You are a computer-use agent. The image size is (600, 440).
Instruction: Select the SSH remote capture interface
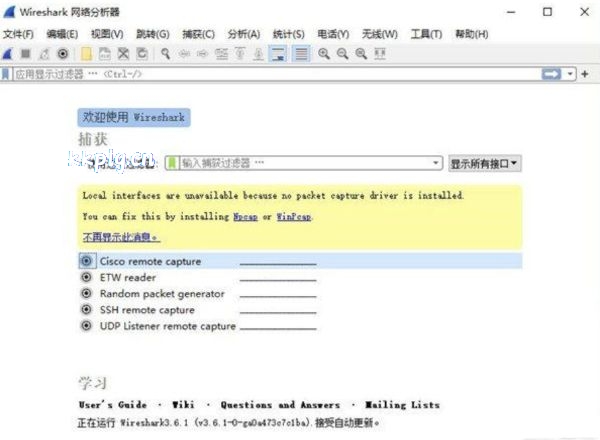147,310
